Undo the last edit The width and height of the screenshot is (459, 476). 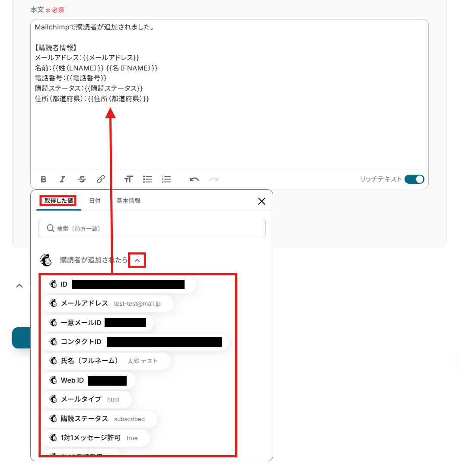point(194,179)
